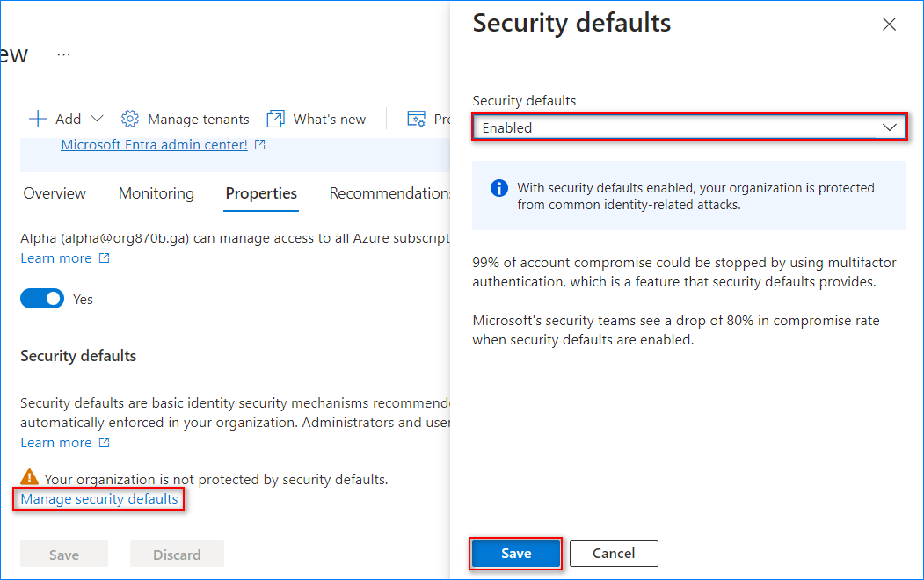Expand the Add dropdown chevron
Viewport: 924px width, 580px height.
click(x=98, y=119)
